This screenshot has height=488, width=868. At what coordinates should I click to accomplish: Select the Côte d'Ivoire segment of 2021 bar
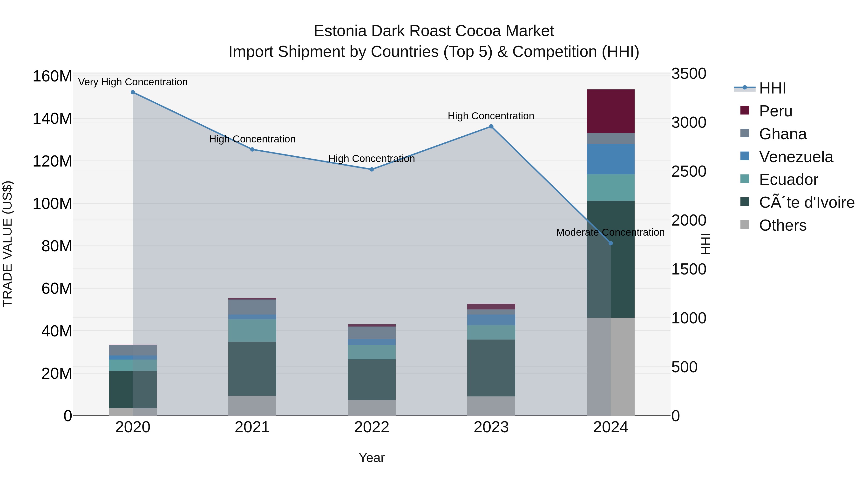(252, 369)
